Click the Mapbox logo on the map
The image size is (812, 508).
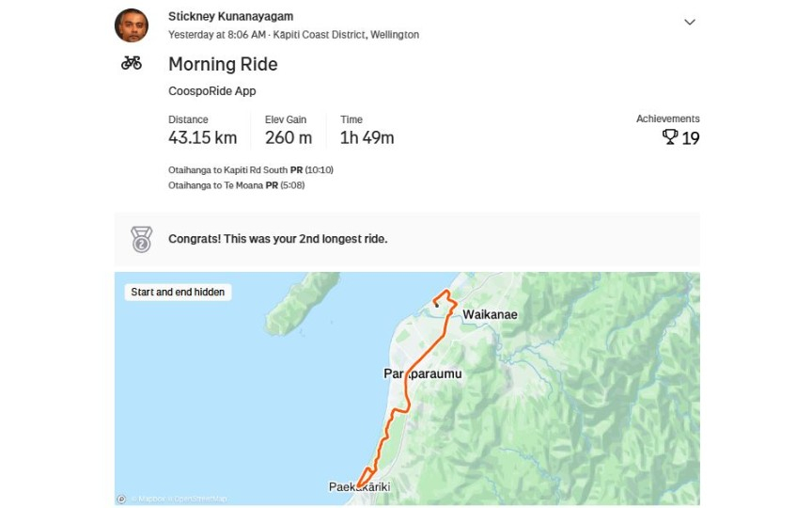click(121, 499)
